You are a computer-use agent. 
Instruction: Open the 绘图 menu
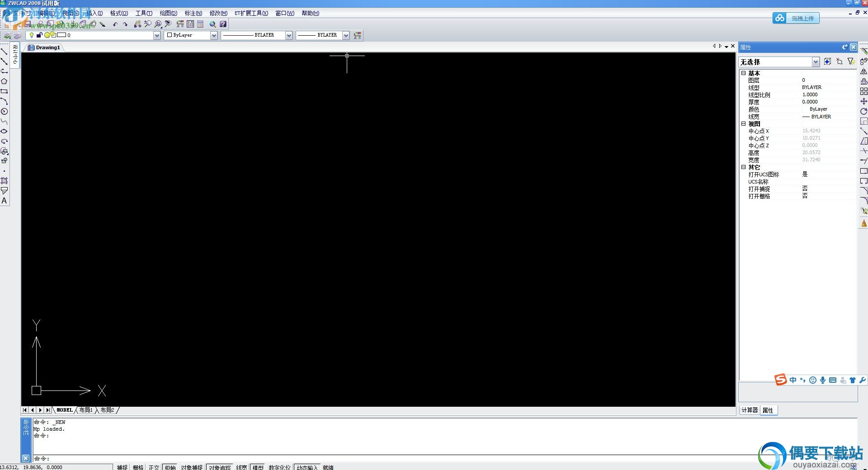[x=168, y=13]
